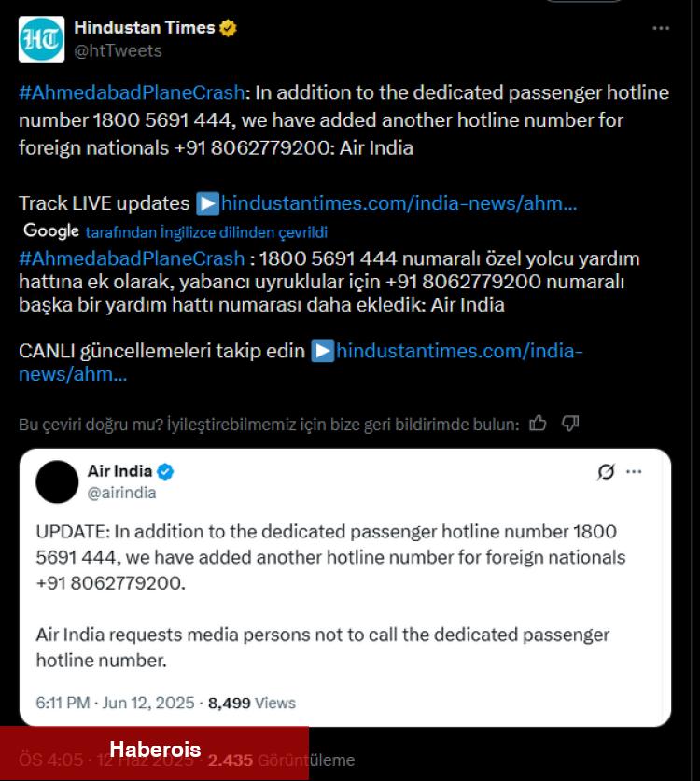Click the play arrow emoji before the English link
Viewport: 700px width, 781px height.
[208, 203]
